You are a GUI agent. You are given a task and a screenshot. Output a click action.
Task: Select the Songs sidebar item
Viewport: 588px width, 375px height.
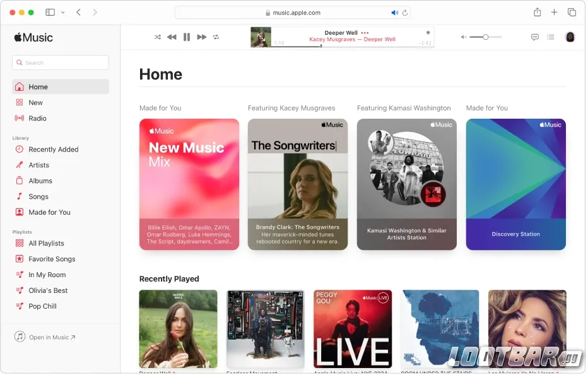tap(38, 196)
